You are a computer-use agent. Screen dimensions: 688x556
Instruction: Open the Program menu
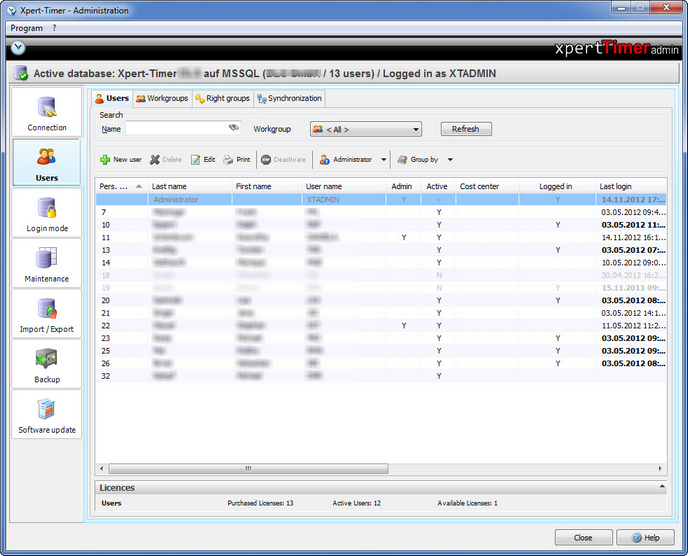tap(26, 28)
